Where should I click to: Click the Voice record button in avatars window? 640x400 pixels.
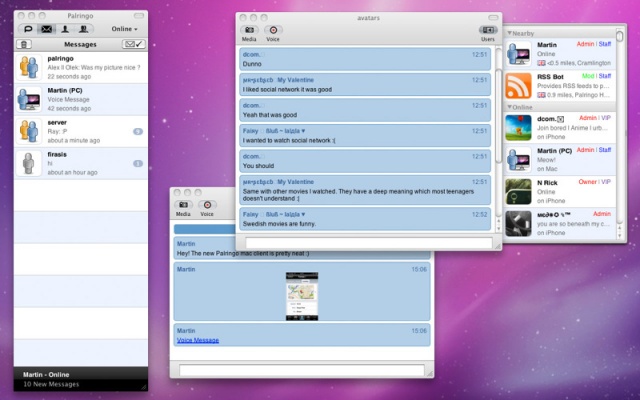274,32
